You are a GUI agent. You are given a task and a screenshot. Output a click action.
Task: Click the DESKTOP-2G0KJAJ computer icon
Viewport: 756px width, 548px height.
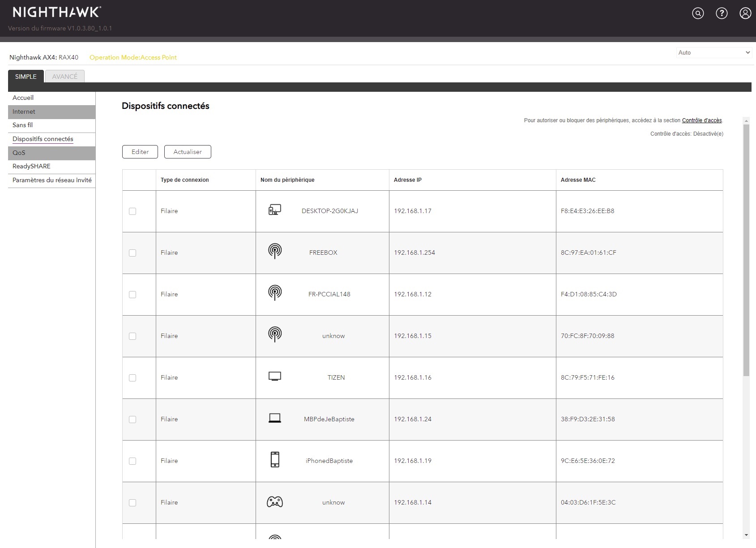pos(274,210)
